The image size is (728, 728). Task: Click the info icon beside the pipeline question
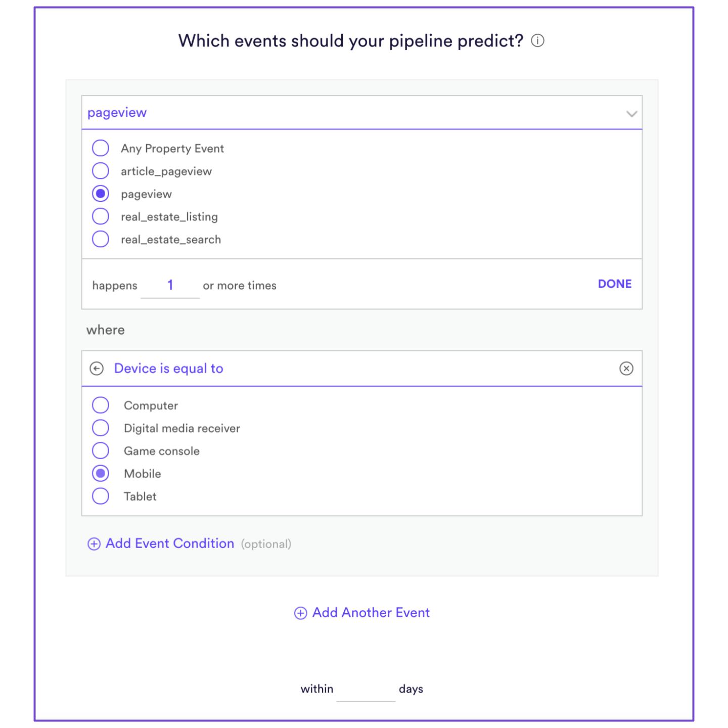point(537,40)
